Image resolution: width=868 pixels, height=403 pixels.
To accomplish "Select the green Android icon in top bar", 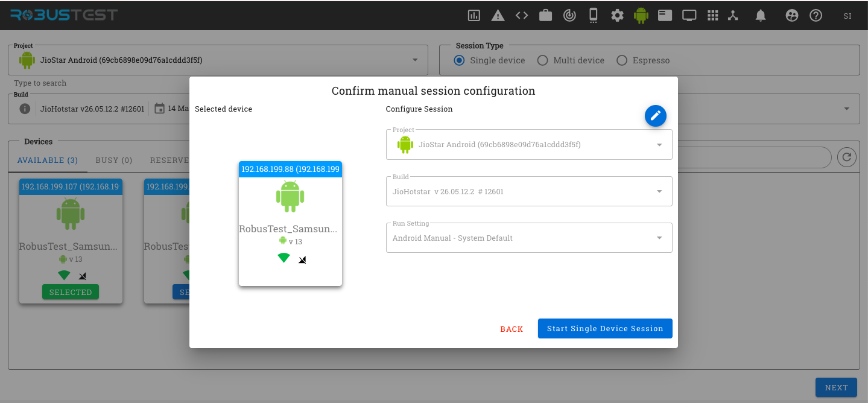I will (641, 16).
